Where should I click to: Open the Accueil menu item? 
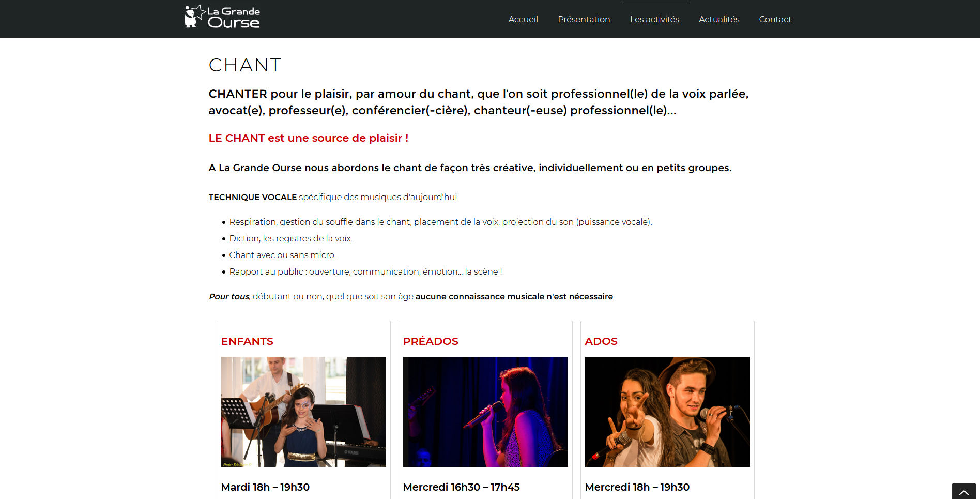point(523,19)
